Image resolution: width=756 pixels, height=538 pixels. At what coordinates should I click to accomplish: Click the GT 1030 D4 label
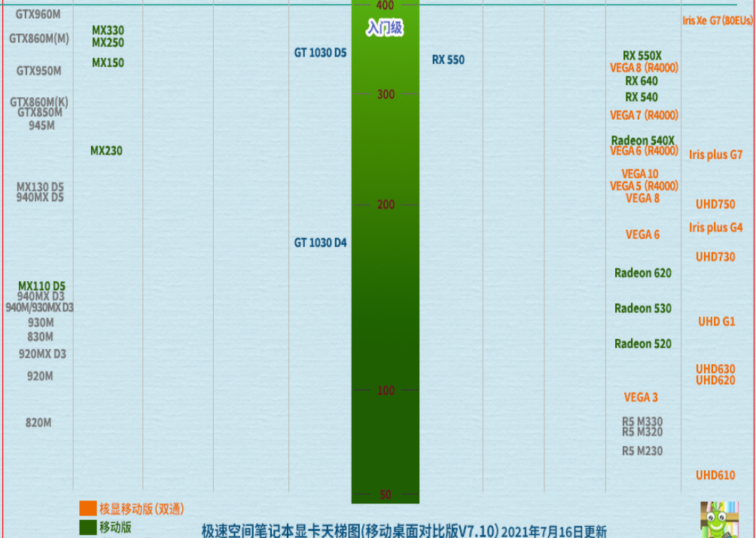pos(320,243)
